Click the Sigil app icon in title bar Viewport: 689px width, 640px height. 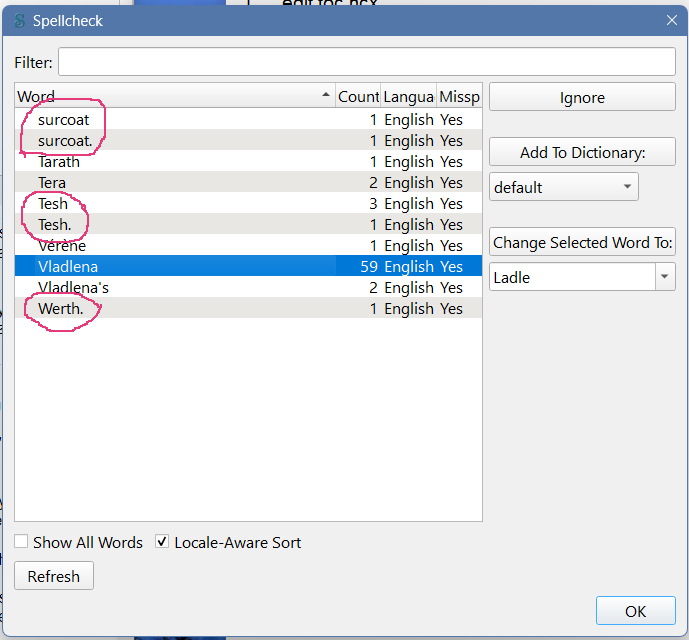tap(20, 20)
